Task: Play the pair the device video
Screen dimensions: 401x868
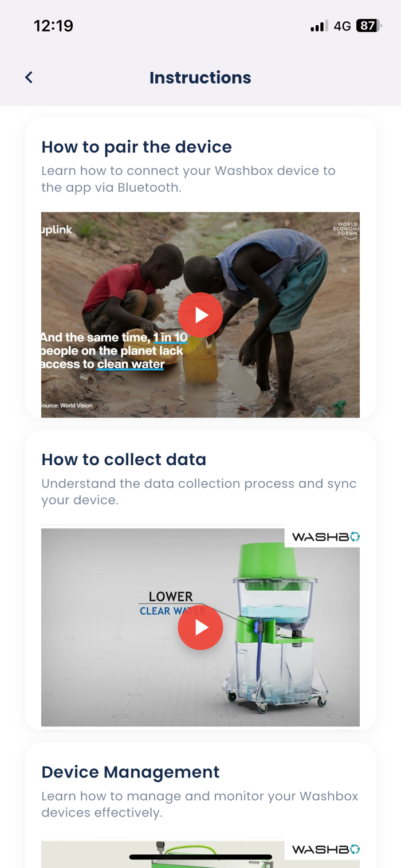Action: point(200,315)
